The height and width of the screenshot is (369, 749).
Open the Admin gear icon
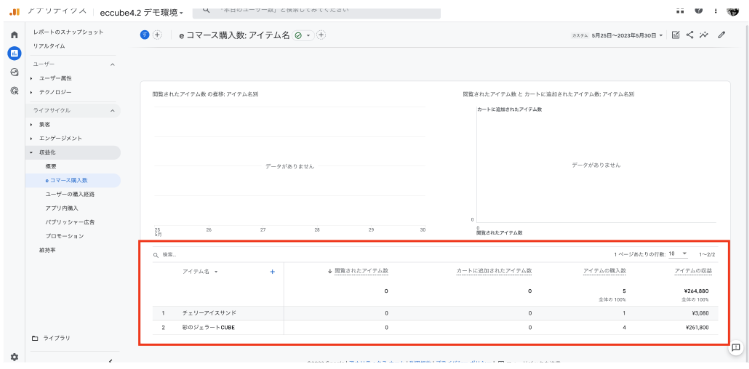(14, 357)
